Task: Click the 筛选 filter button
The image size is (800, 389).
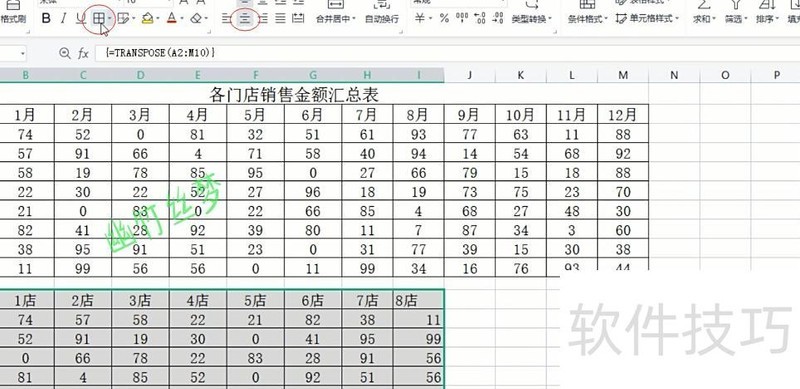Action: tap(735, 19)
